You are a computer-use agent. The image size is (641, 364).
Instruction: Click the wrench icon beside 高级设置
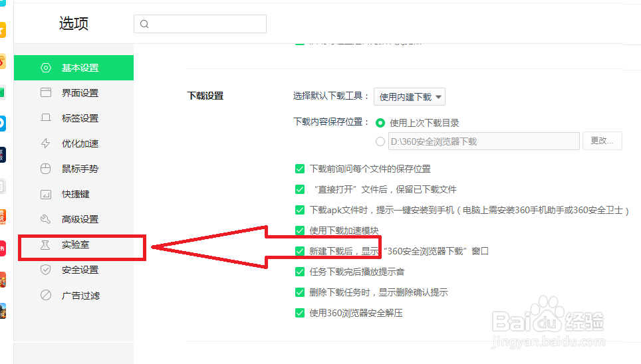coord(46,219)
